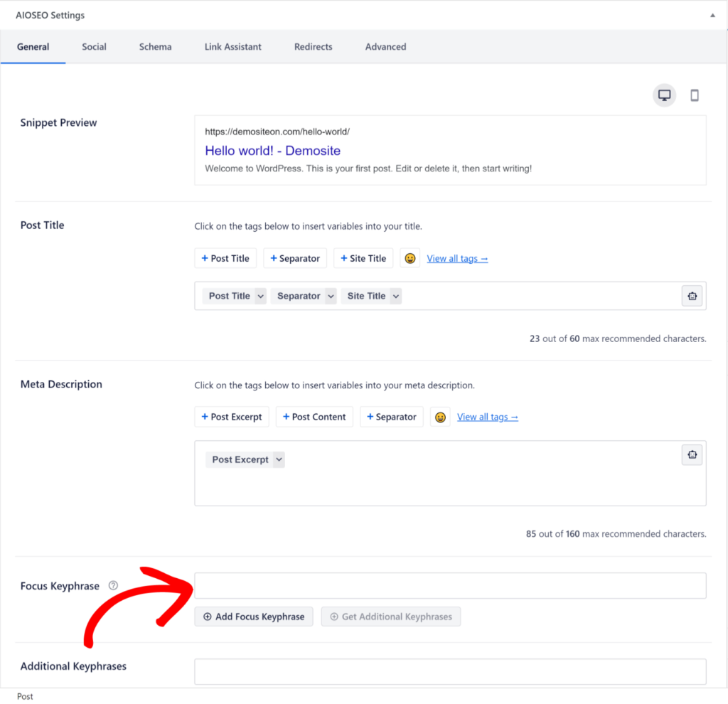Click into the Focus Keyphrase input field
Screen dimensions: 728x704
450,586
